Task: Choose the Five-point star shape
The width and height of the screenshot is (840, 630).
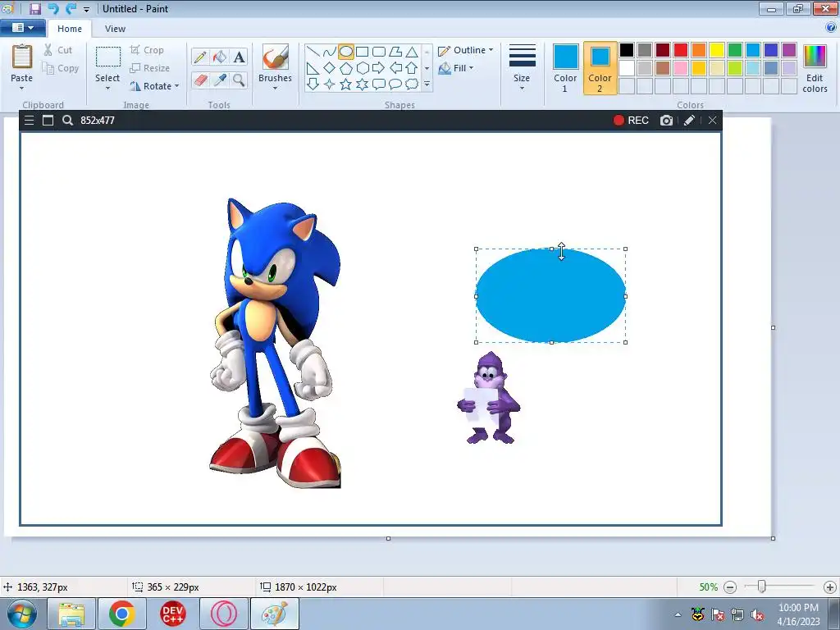Action: (x=346, y=84)
